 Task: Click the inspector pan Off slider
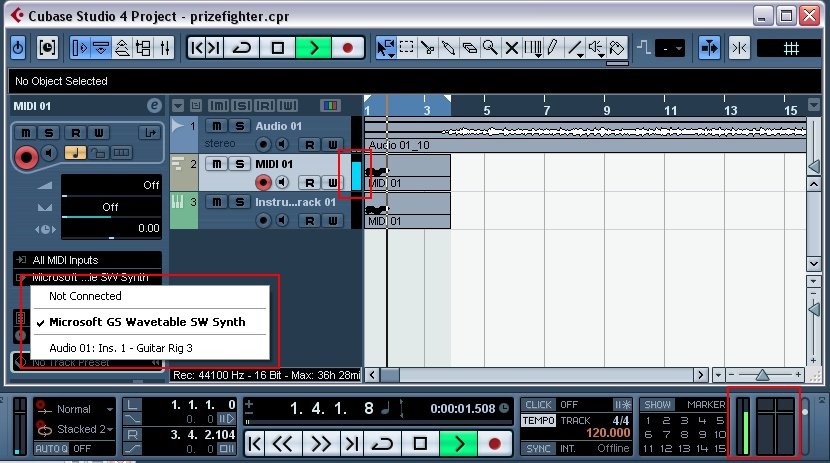(x=111, y=207)
